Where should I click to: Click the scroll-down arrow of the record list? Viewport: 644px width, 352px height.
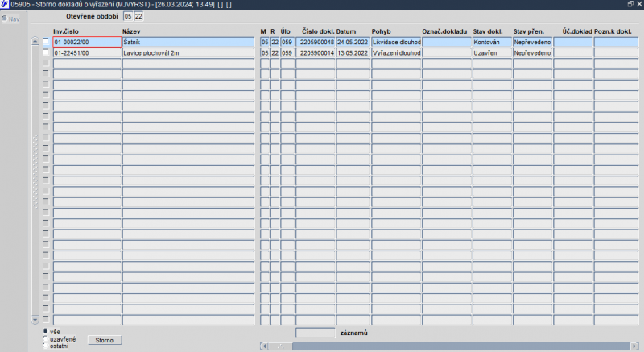click(x=35, y=319)
